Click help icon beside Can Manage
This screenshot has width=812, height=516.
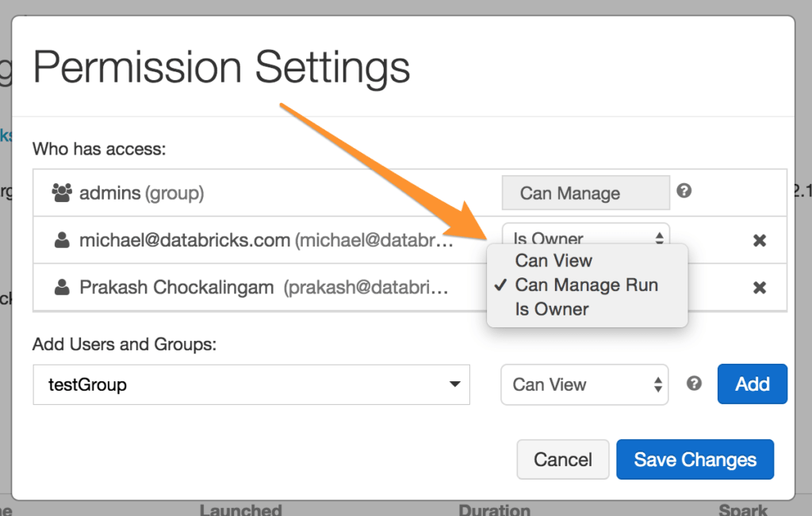tap(684, 191)
